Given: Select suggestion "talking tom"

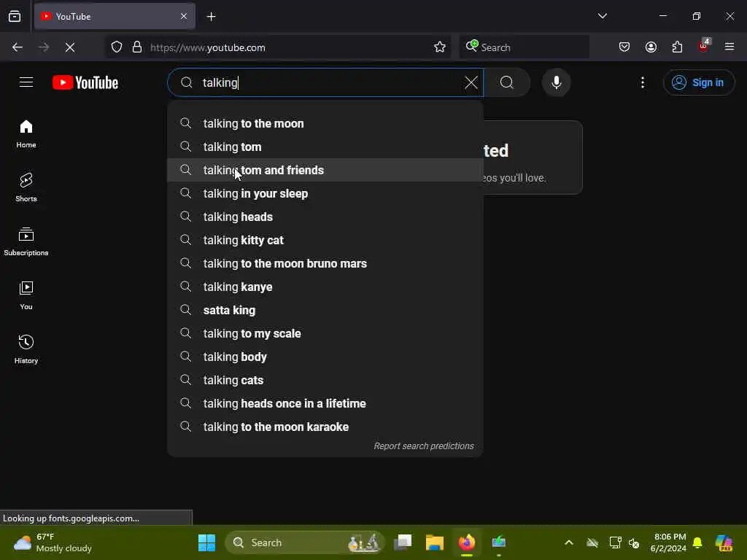Looking at the screenshot, I should pyautogui.click(x=325, y=147).
